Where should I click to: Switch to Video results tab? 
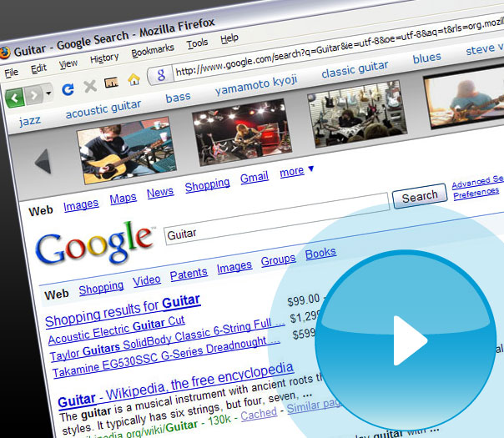click(147, 281)
